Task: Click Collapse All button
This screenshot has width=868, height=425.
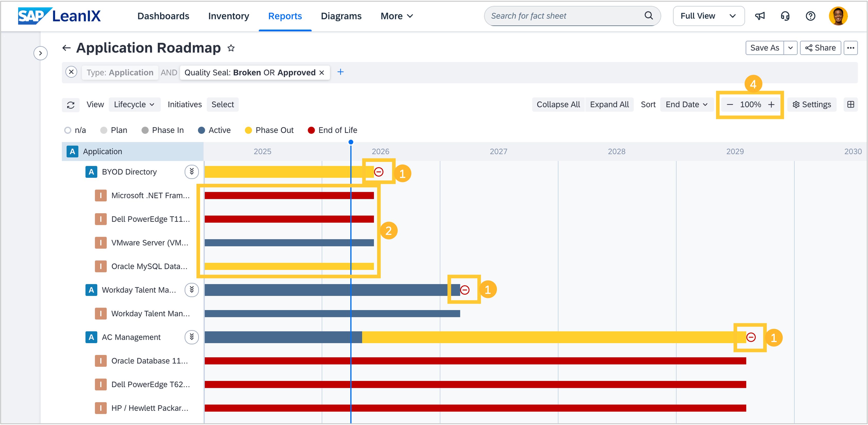Action: coord(558,104)
